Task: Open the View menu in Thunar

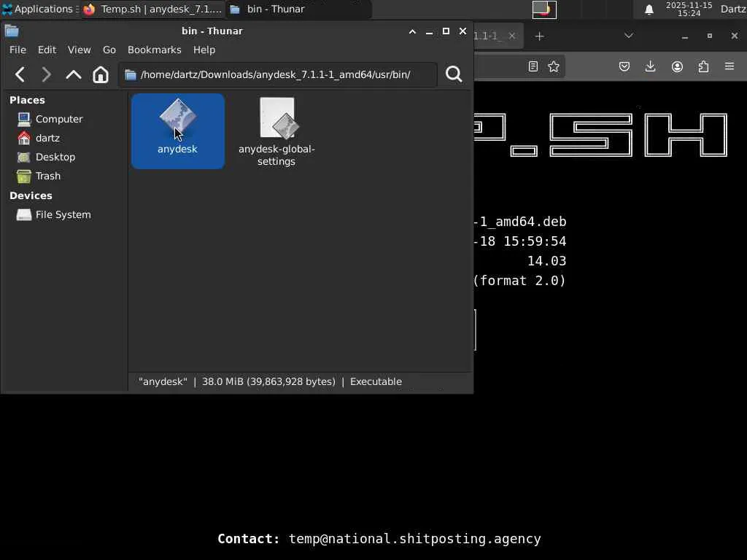Action: (x=79, y=50)
